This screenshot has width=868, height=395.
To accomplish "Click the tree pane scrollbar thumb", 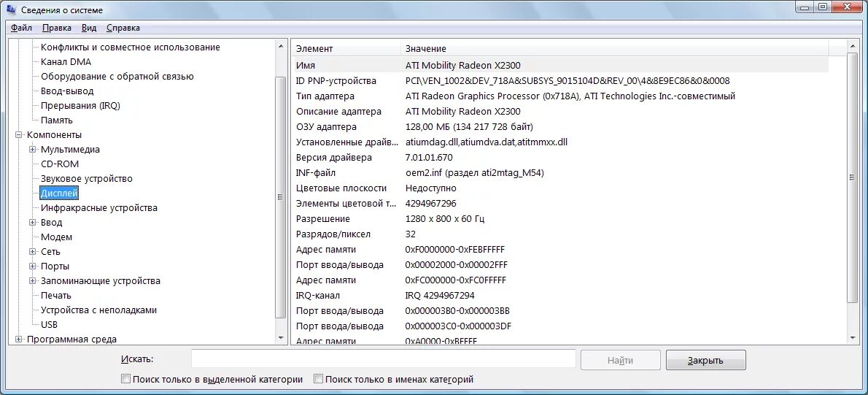I will tap(281, 197).
